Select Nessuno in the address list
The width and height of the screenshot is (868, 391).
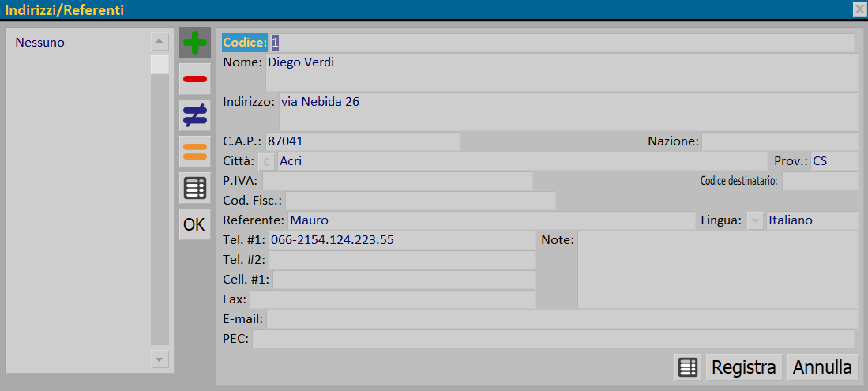pos(39,43)
